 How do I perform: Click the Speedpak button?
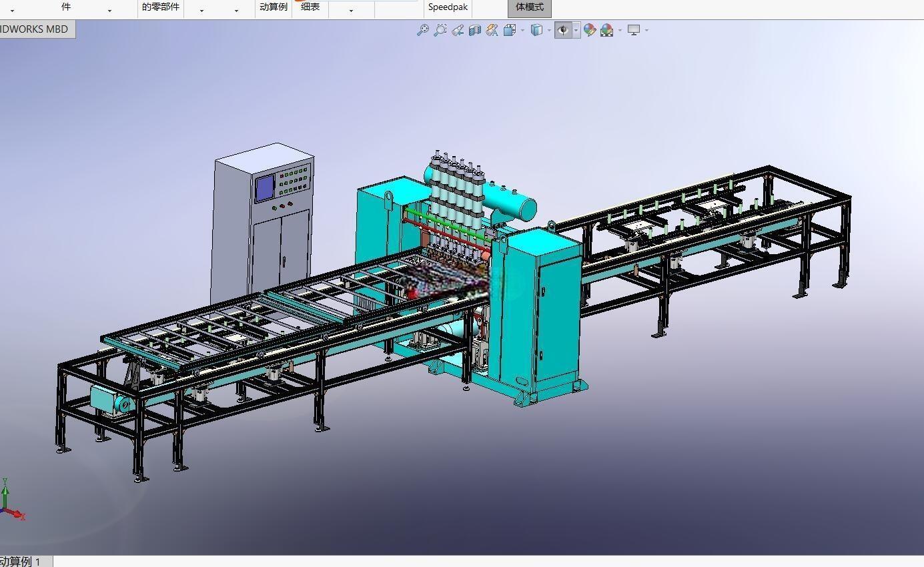tap(448, 7)
